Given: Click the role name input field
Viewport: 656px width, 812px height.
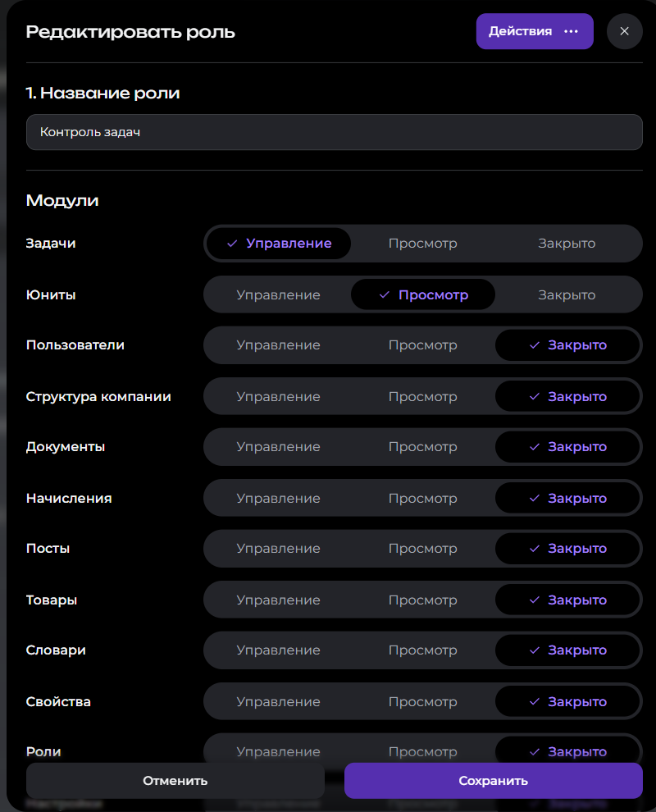Looking at the screenshot, I should (x=334, y=132).
